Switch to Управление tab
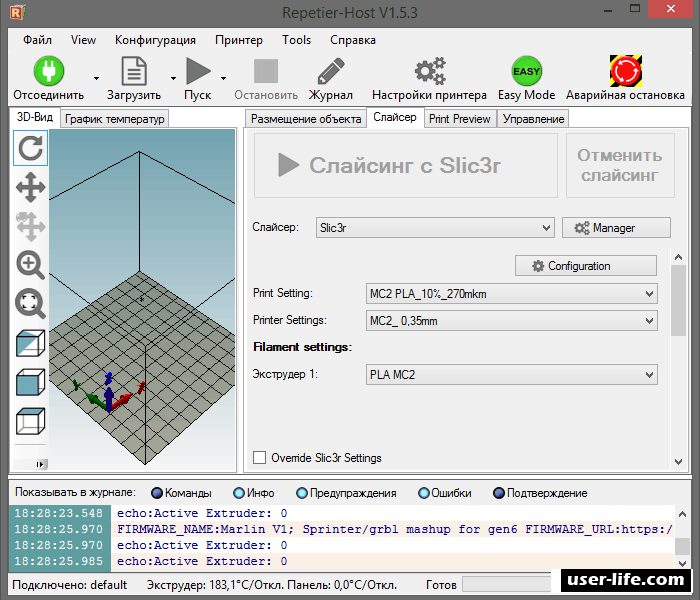Viewport: 700px width, 600px height. coord(533,119)
